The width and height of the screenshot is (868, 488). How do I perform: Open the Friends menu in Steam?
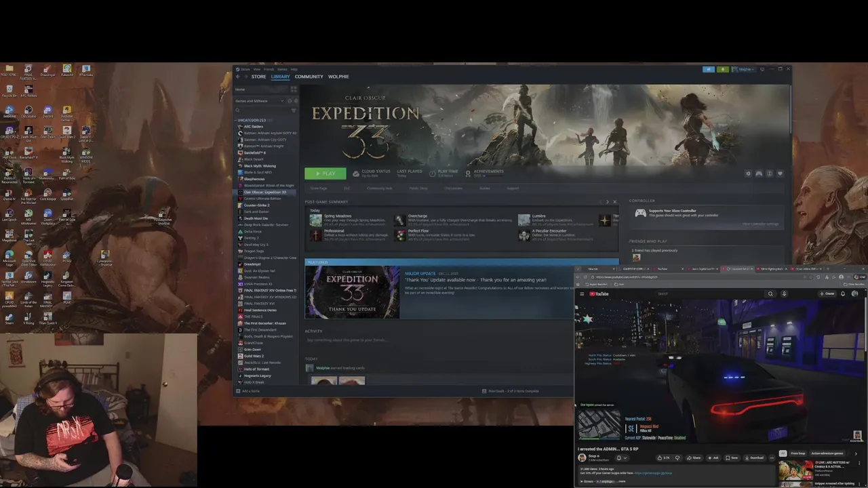click(x=269, y=69)
